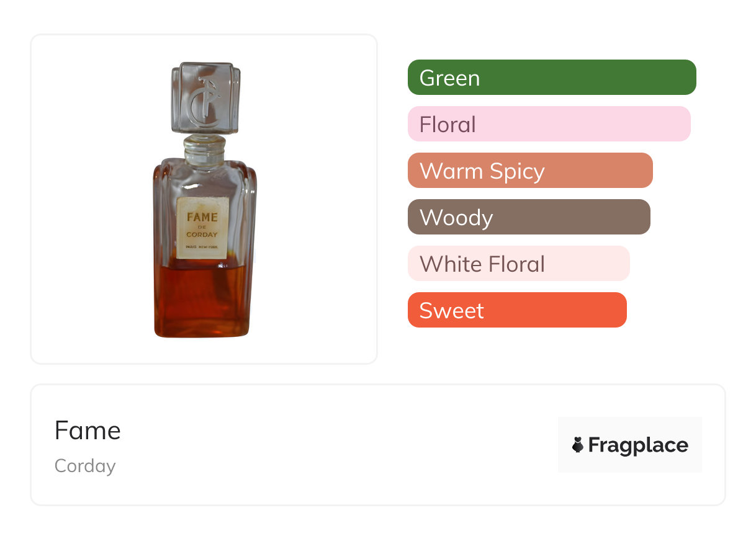Choose the Woody accord bar
756x536 pixels.
coord(529,217)
